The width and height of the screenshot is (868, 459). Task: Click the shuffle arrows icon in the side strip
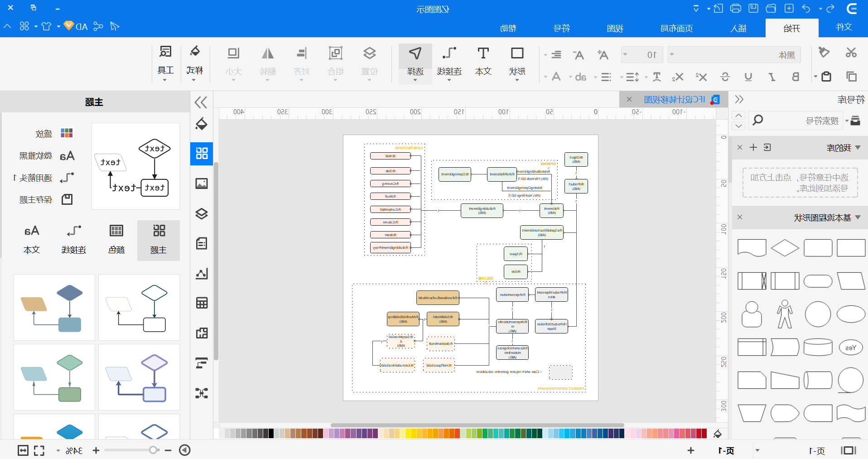(202, 393)
